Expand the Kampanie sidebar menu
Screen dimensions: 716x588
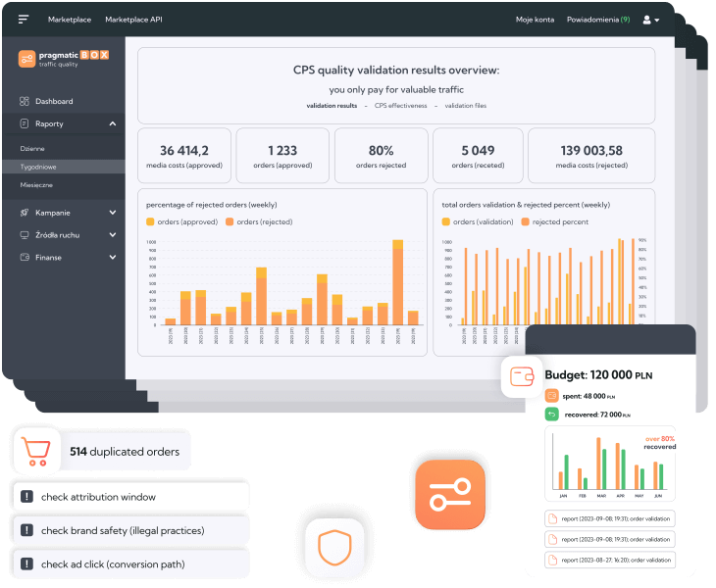pos(113,212)
